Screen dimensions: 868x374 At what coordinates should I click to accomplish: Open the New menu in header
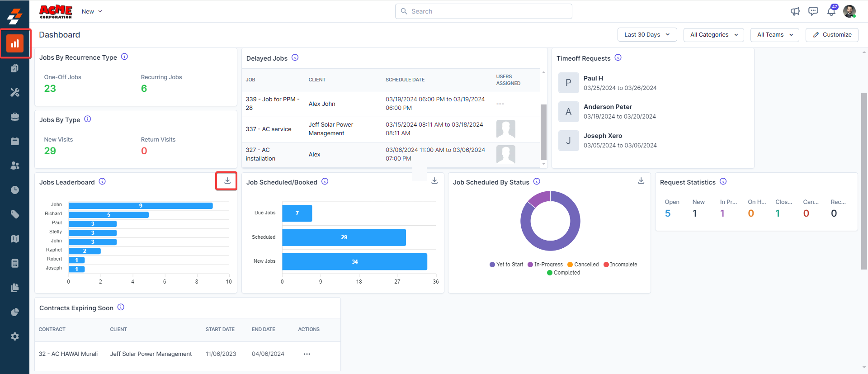point(92,11)
